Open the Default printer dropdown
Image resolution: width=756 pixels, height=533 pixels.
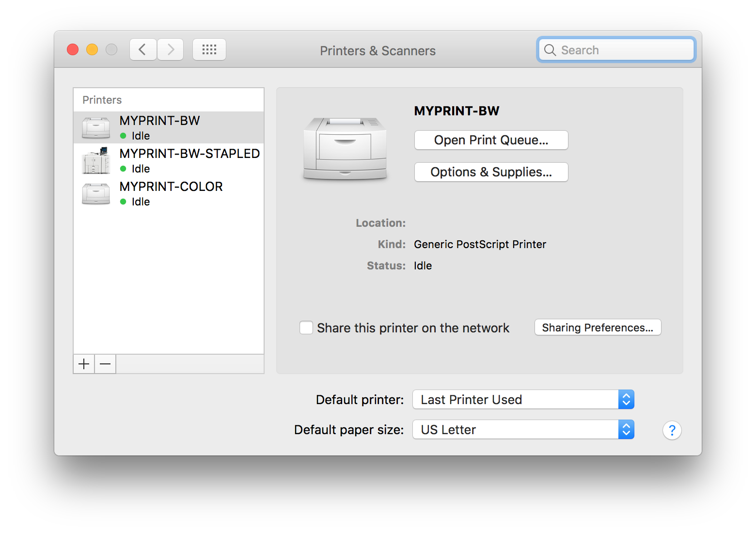tap(523, 400)
